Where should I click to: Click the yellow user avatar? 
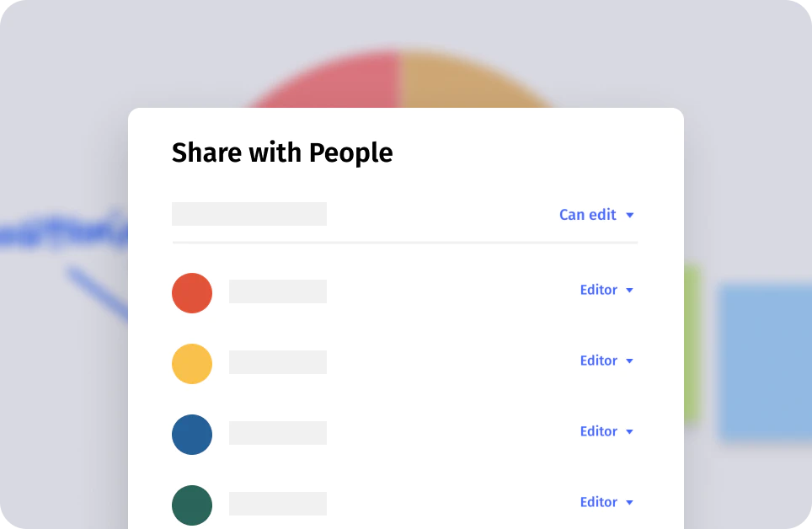[192, 364]
